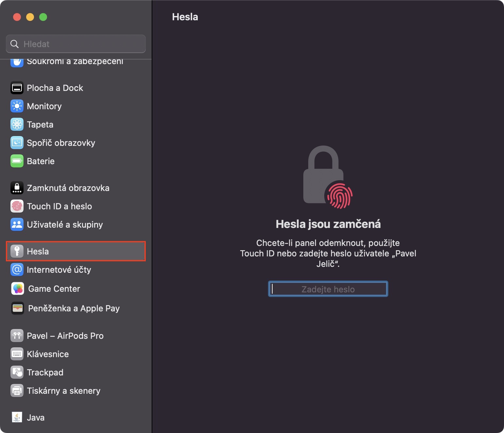Open the Monitory sun icon

(x=17, y=106)
